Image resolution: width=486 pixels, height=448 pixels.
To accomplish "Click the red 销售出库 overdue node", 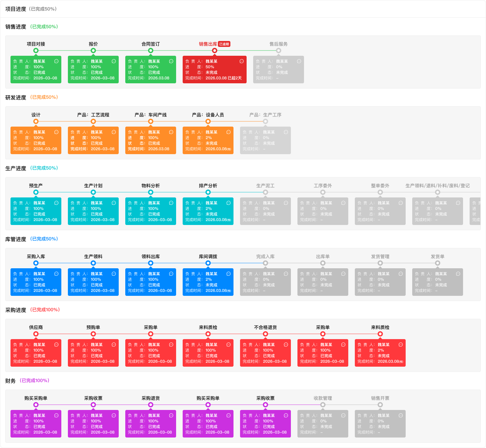I will tap(214, 51).
